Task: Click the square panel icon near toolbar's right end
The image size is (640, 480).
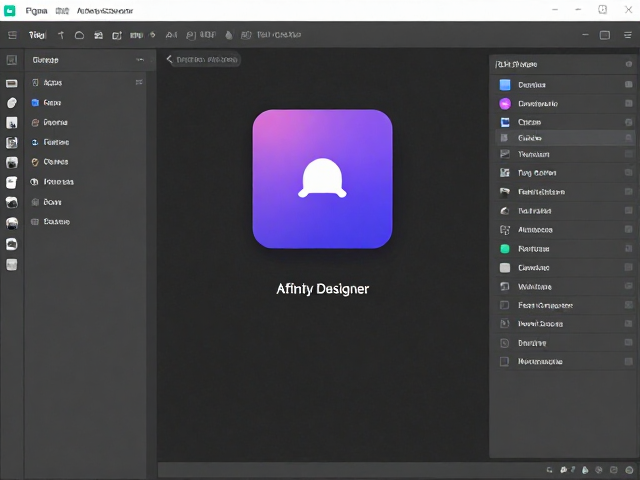Action: [x=604, y=35]
